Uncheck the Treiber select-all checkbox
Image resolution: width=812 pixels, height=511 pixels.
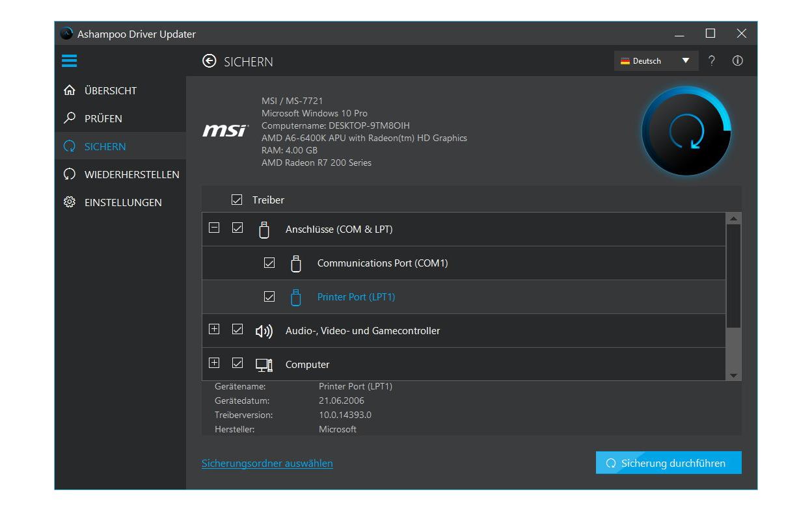pyautogui.click(x=237, y=200)
